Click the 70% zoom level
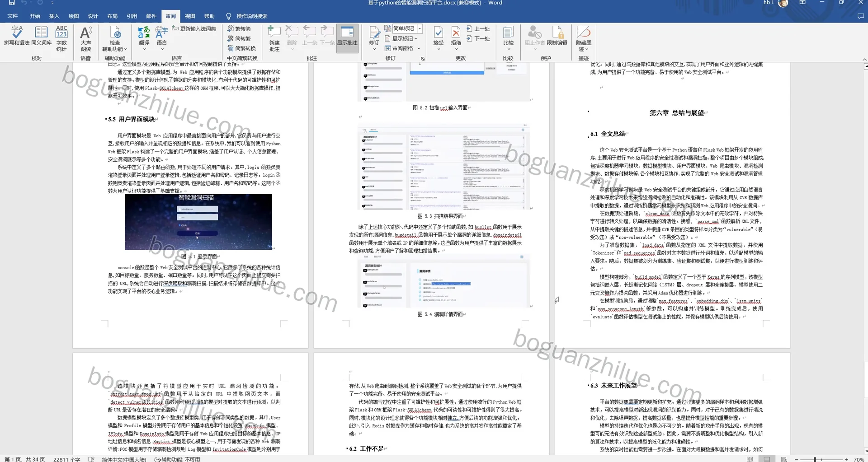The width and height of the screenshot is (868, 462). click(859, 459)
